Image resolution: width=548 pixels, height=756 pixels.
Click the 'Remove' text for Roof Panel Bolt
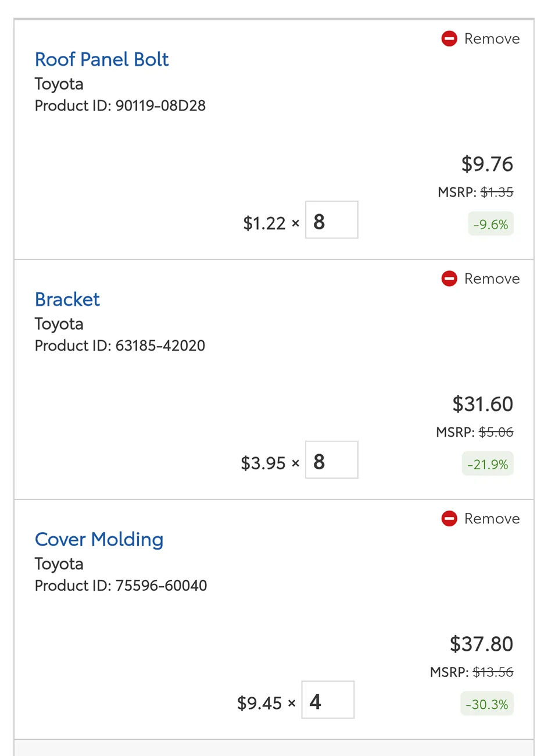492,39
